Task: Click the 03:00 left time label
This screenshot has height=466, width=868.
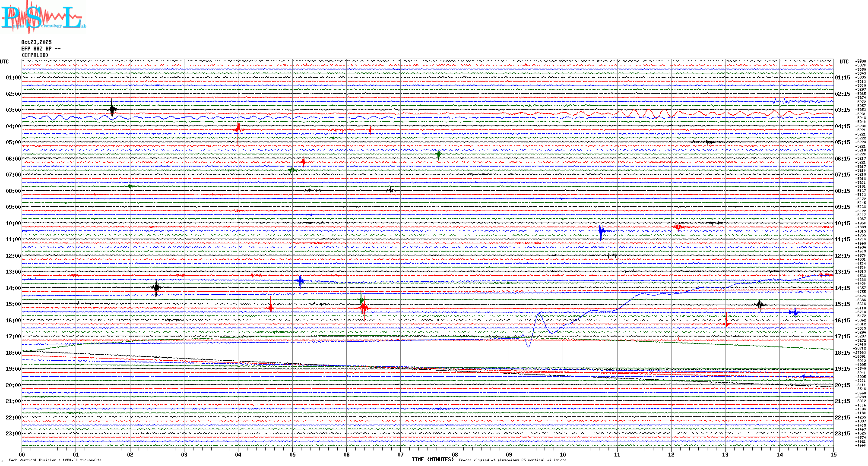Action: (x=13, y=110)
